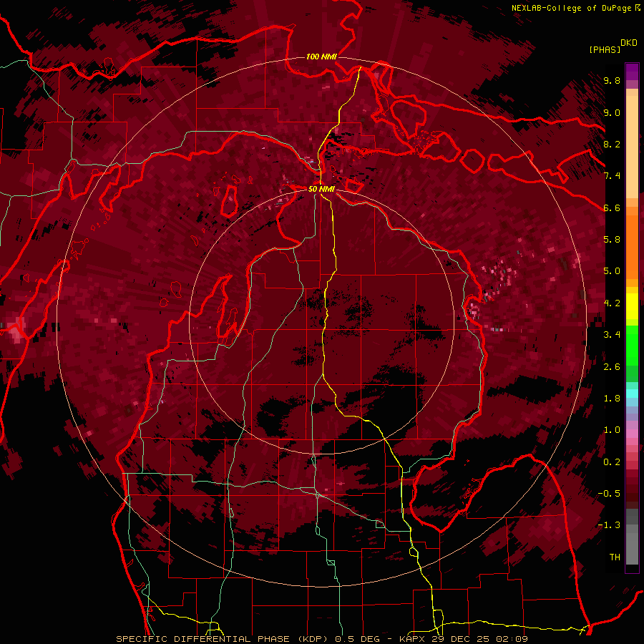Click the DKD product code label
Viewport: 644px width, 644px height.
628,43
